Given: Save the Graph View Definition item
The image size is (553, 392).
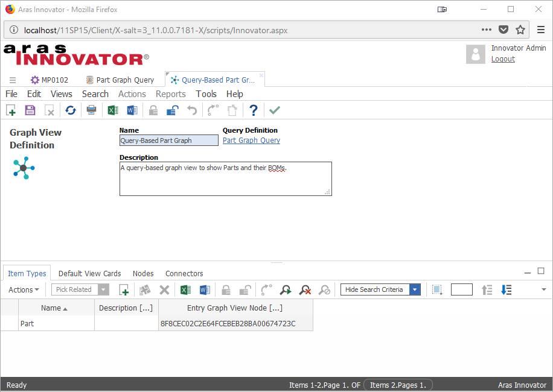Looking at the screenshot, I should pyautogui.click(x=30, y=110).
